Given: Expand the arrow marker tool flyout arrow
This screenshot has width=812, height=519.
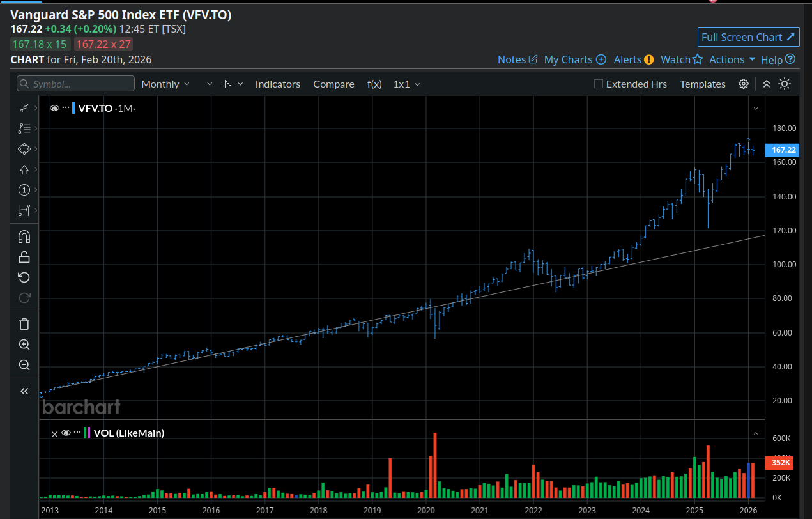Looking at the screenshot, I should tap(35, 169).
